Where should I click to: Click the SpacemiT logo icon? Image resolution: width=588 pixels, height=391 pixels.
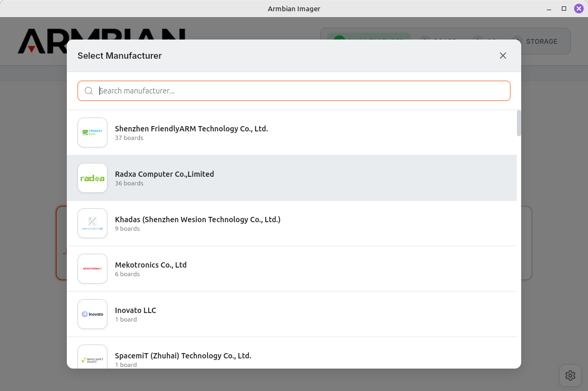click(92, 358)
